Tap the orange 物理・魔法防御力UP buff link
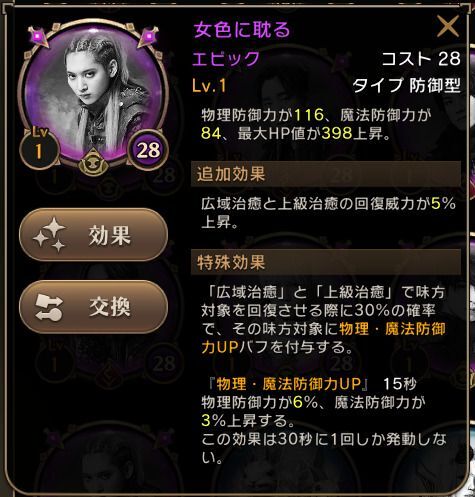This screenshot has width=475, height=497. click(x=323, y=338)
